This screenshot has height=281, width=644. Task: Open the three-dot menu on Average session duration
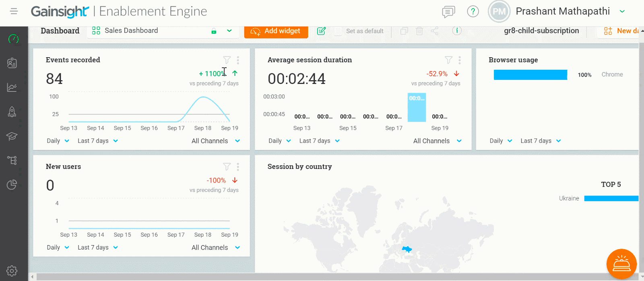coord(460,60)
